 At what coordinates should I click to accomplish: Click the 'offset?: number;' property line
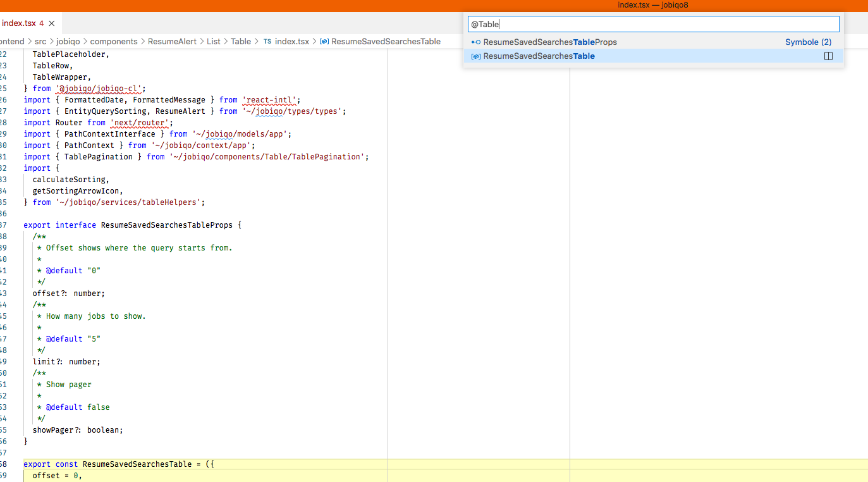[x=69, y=293]
